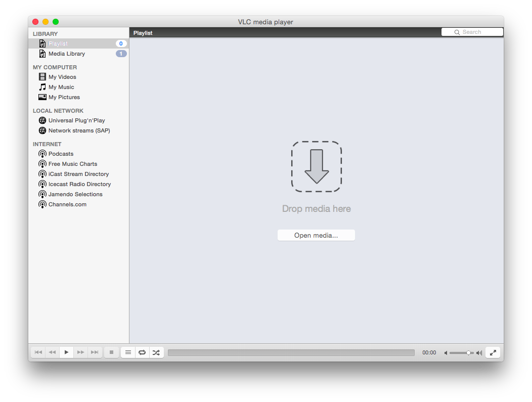Open Channels.com in the sidebar

(78, 205)
